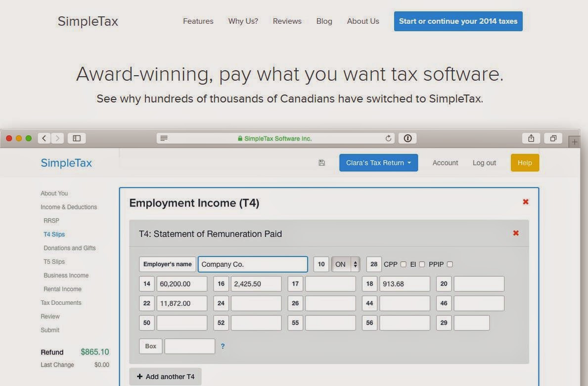This screenshot has width=588, height=386.
Task: Click the blue question mark beside Box
Action: [223, 346]
